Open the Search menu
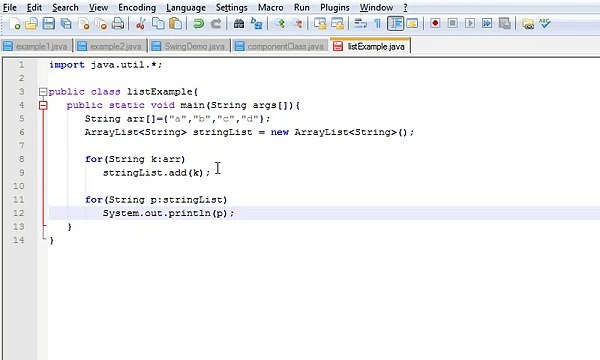 coord(65,7)
